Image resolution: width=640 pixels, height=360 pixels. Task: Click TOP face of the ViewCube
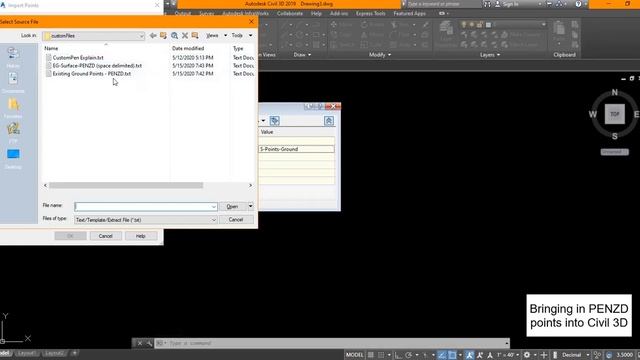click(x=615, y=114)
